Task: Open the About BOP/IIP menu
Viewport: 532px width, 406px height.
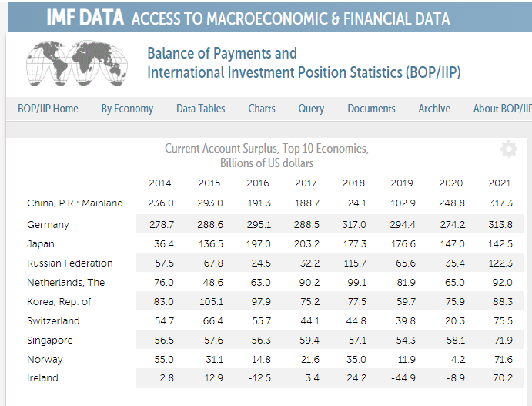Action: (x=502, y=109)
